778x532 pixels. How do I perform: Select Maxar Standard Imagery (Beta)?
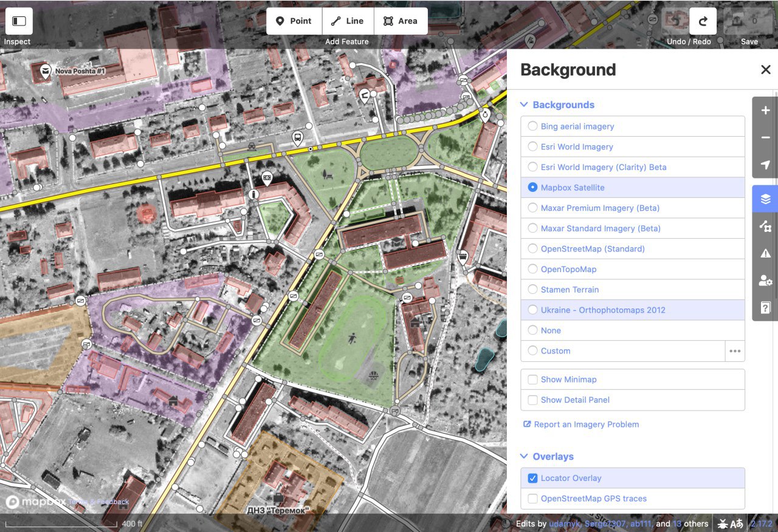point(633,228)
